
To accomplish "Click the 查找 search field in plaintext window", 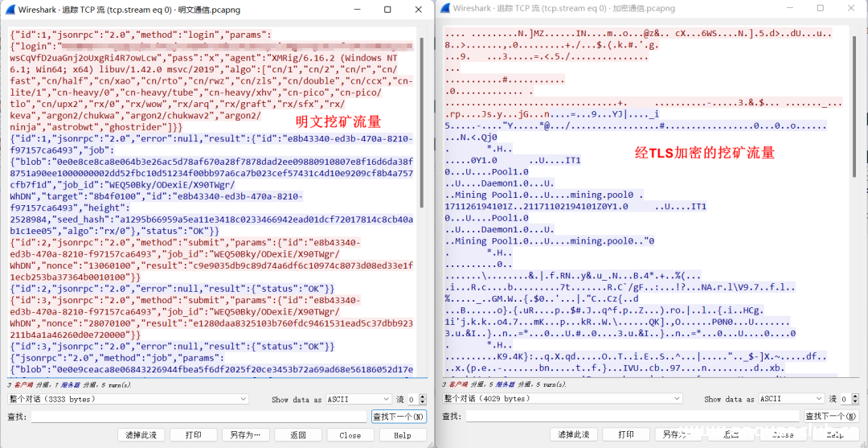I will (x=199, y=417).
